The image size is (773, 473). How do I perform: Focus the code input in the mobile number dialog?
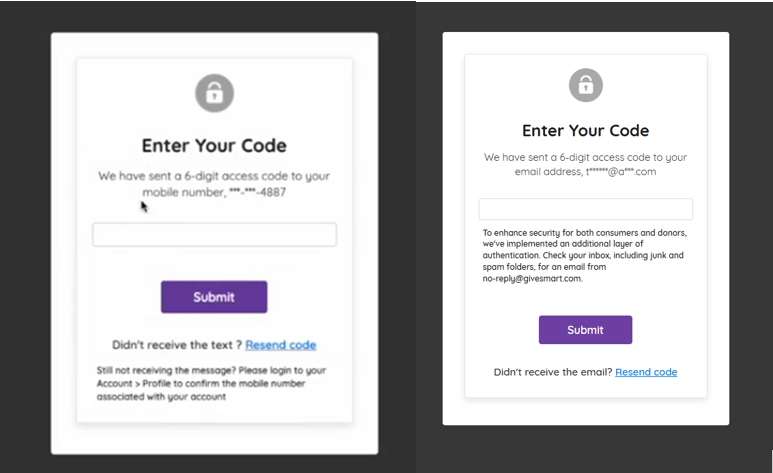tap(214, 235)
